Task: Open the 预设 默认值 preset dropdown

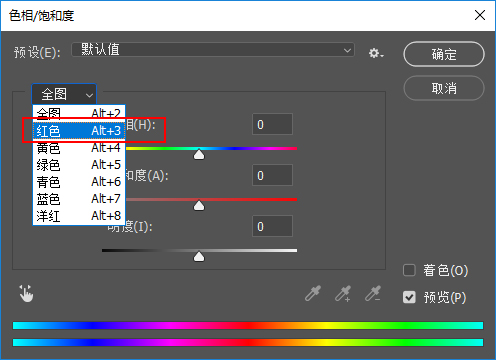Action: coord(213,50)
